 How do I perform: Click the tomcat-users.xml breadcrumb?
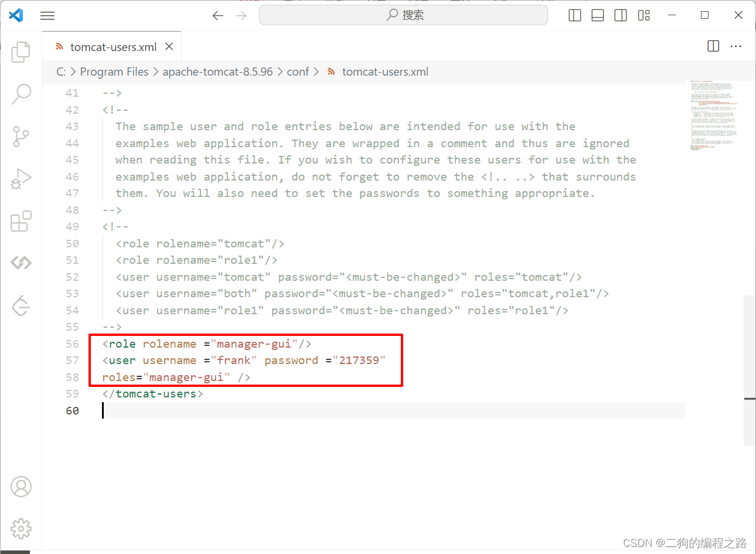385,72
